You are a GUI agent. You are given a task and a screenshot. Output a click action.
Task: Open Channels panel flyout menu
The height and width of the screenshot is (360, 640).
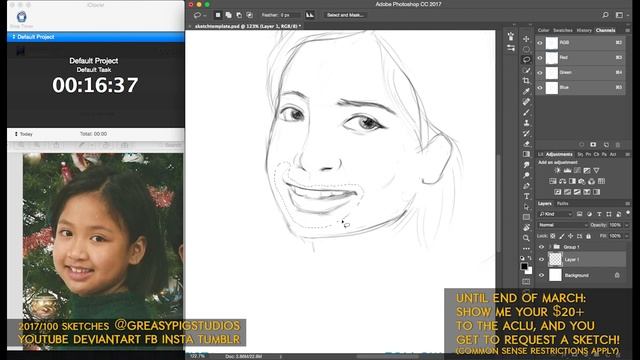coord(627,30)
